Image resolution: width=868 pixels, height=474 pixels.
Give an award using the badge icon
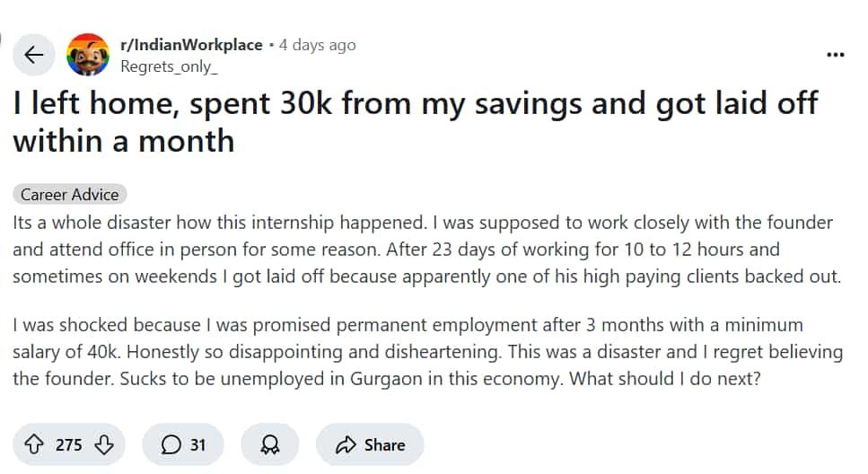[270, 444]
